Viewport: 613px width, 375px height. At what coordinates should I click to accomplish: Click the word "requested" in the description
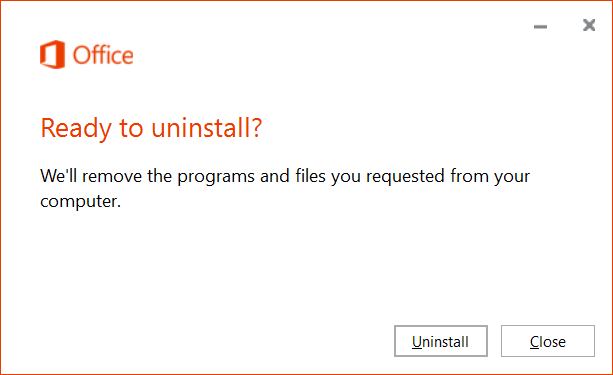click(x=405, y=176)
